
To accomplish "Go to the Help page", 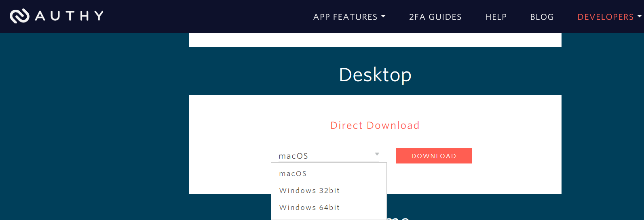I will tap(496, 17).
